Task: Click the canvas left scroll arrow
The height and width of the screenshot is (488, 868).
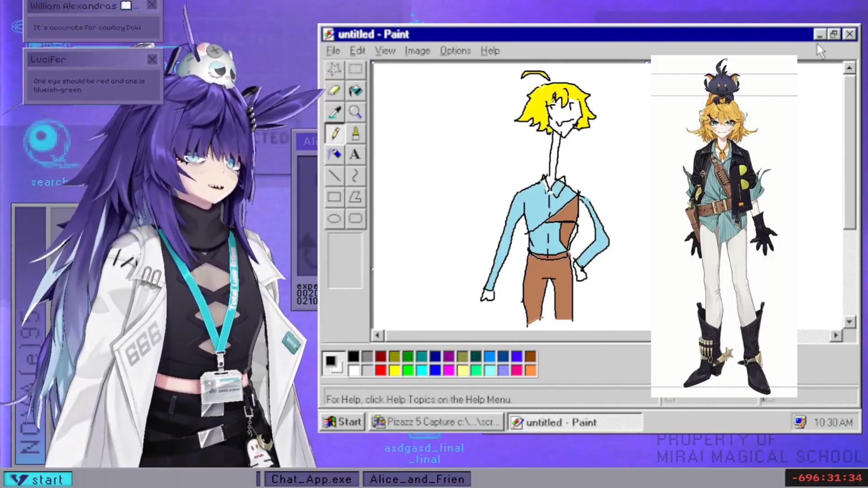Action: [378, 335]
